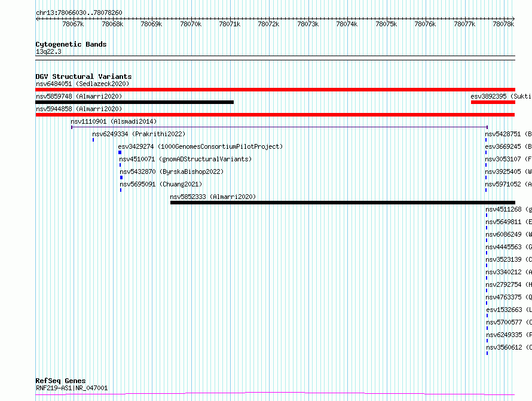The height and width of the screenshot is (401, 532).
Task: Click the 78067k ruler label
Action: coord(73,24)
